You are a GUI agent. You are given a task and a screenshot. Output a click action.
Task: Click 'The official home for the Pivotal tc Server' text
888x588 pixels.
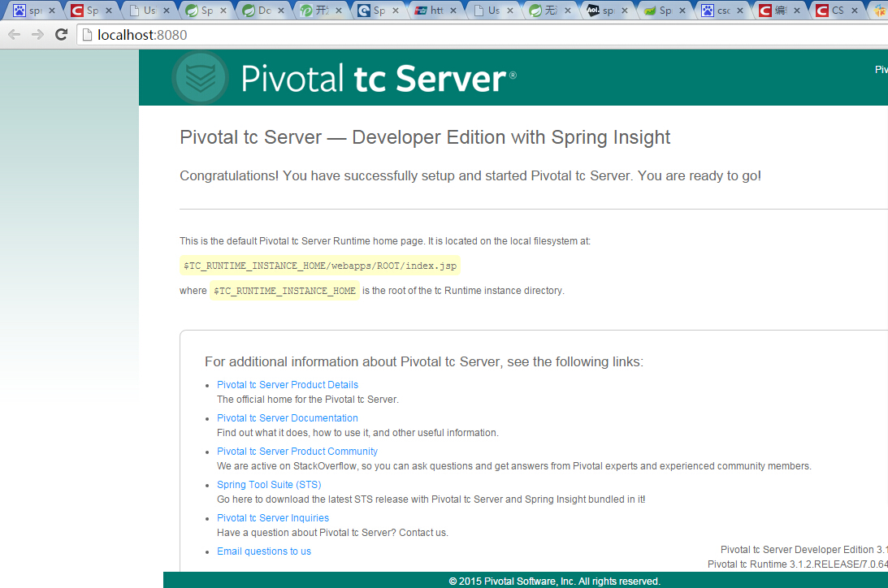(308, 400)
